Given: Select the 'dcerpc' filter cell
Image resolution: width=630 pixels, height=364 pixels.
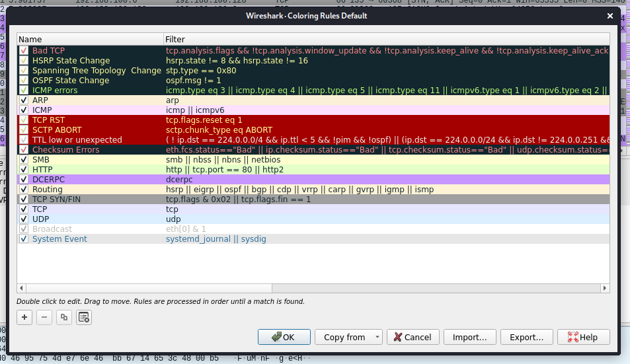Looking at the screenshot, I should coord(178,180).
